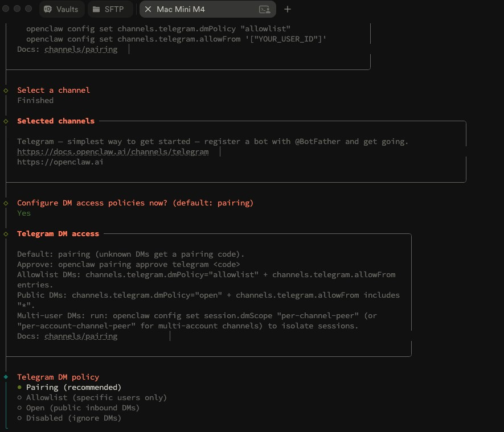Click the SFTP folder icon
Screen dimensions: 504x432
tap(95, 9)
